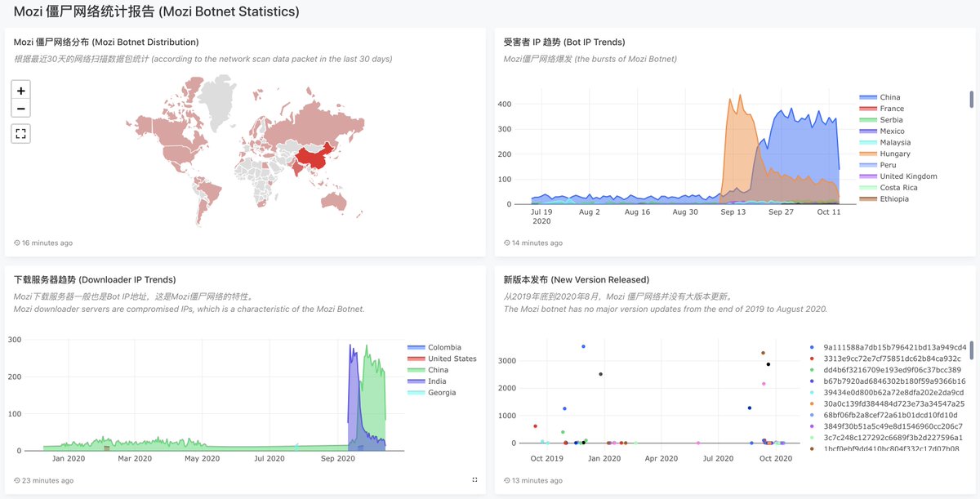
Task: Click the clock icon beside '13 minutes ago'
Action: [506, 480]
